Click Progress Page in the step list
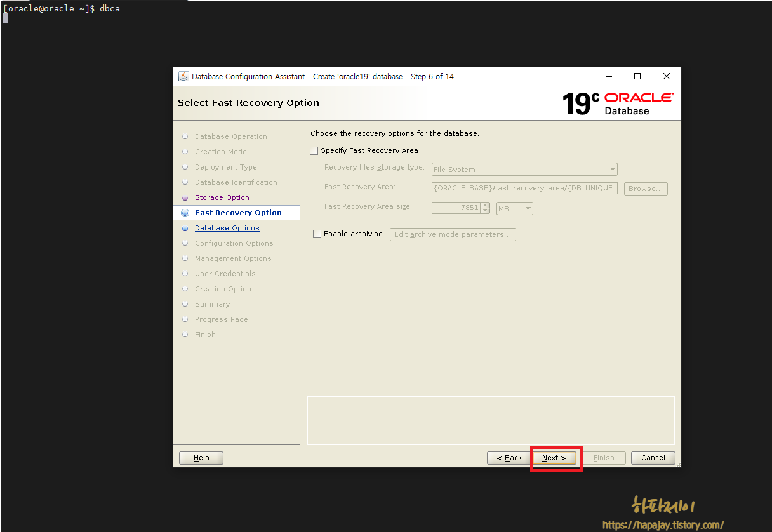This screenshot has height=532, width=772. [x=222, y=319]
